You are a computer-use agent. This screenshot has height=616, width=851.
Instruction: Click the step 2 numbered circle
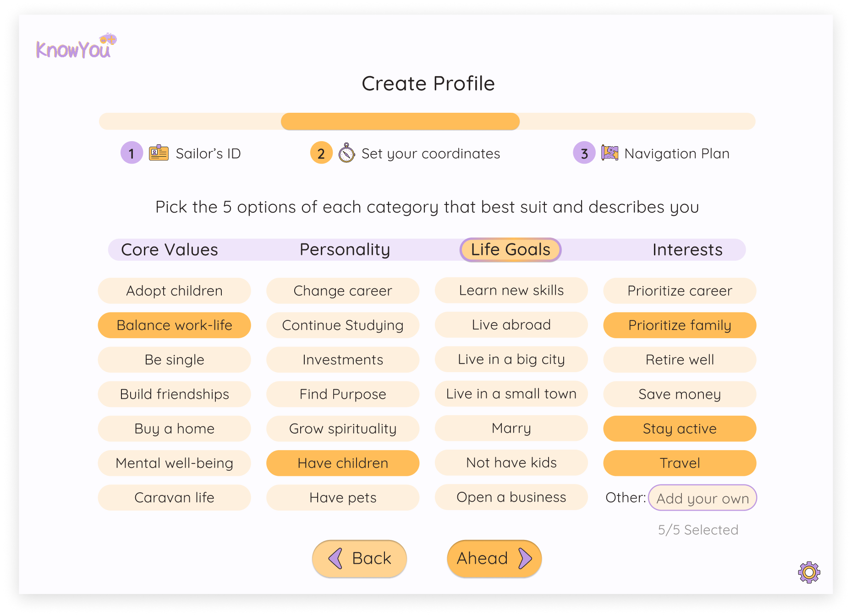[x=321, y=153]
